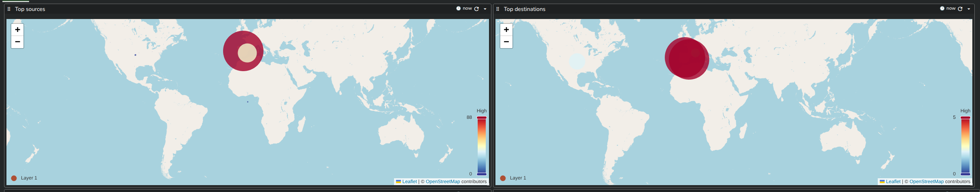Refresh the Top destinations panel
The width and height of the screenshot is (980, 192).
pos(960,9)
